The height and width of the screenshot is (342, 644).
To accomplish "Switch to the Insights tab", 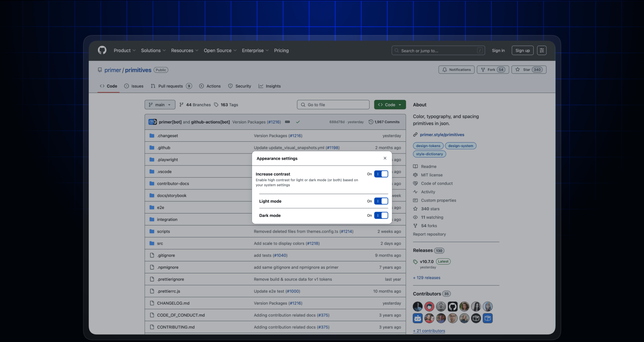I will pyautogui.click(x=270, y=86).
